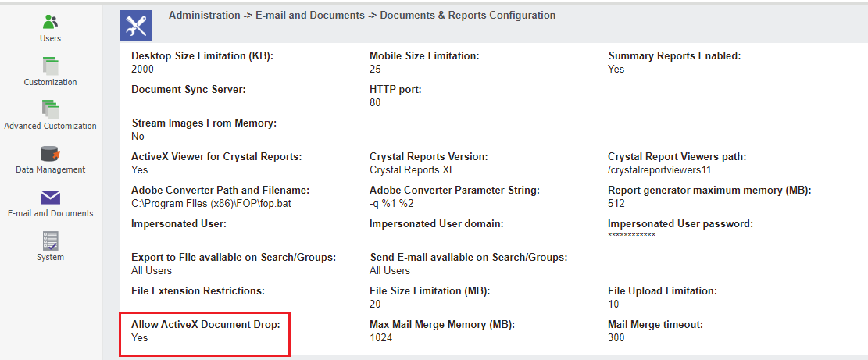Viewport: 868px width, 360px height.
Task: Open the Advanced Customization sidebar icon
Action: [50, 109]
